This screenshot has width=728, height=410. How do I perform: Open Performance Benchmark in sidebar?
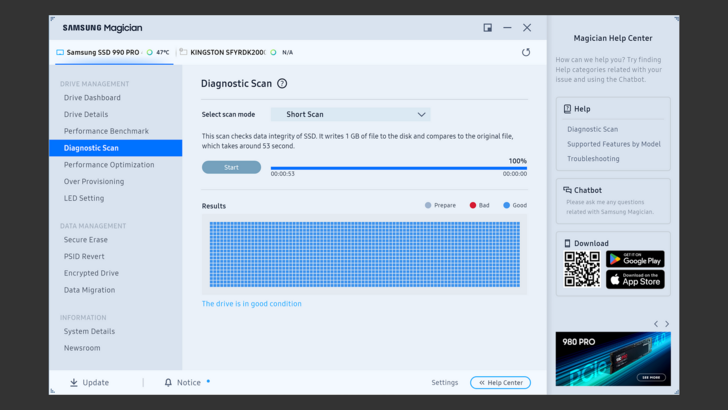pyautogui.click(x=106, y=131)
